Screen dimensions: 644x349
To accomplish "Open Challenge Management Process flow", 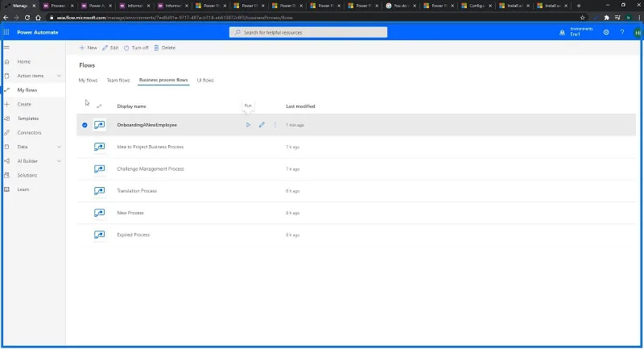I will tap(151, 169).
